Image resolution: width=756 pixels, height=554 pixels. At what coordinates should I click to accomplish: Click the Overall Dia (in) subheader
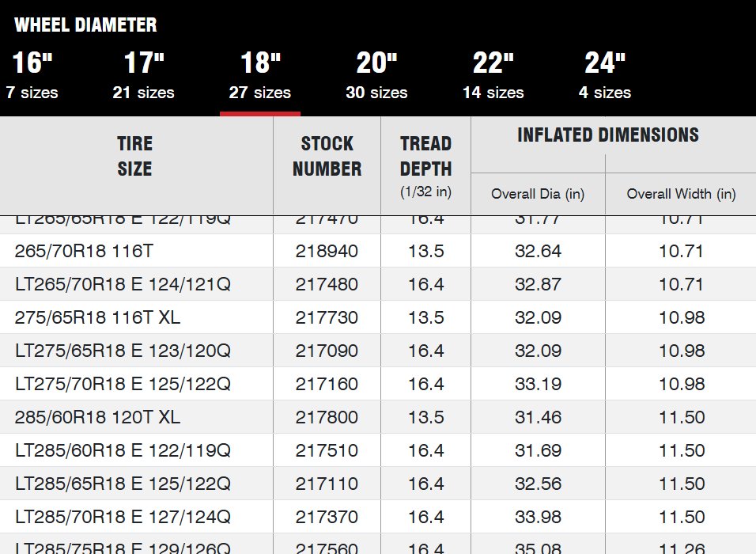click(538, 194)
